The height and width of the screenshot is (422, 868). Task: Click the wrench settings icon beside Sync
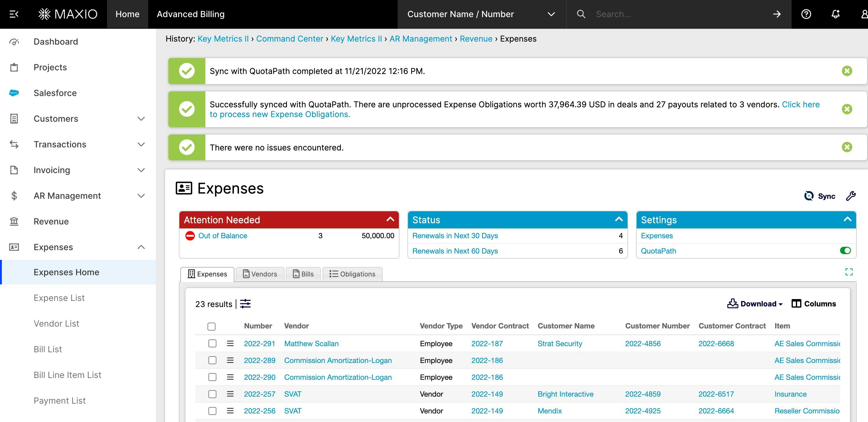pos(851,196)
